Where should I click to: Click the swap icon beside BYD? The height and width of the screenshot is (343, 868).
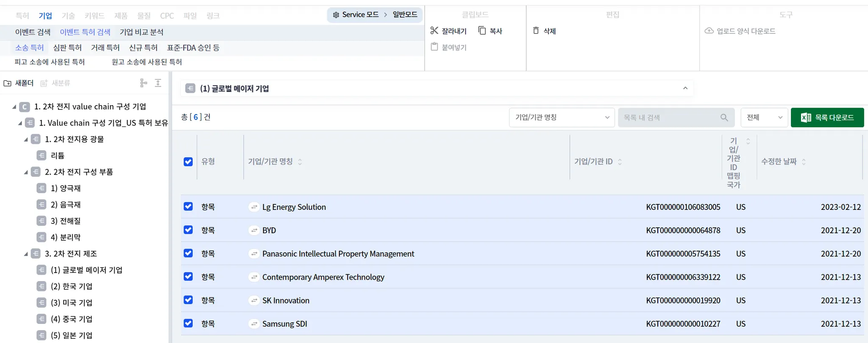254,230
